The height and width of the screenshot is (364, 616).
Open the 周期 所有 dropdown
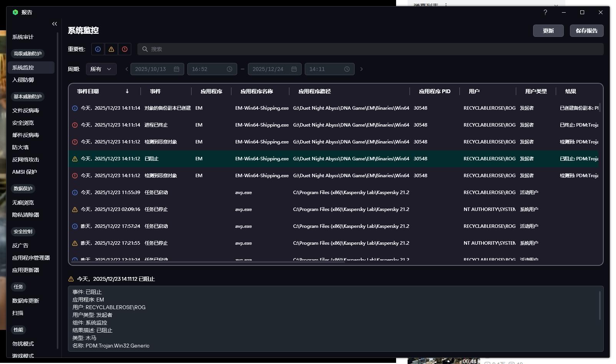point(101,69)
